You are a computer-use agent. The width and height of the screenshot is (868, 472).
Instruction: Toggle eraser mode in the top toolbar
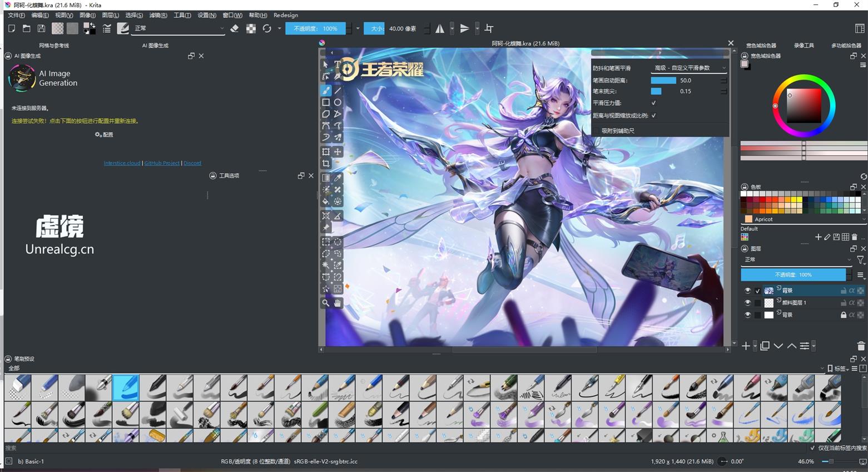[234, 28]
